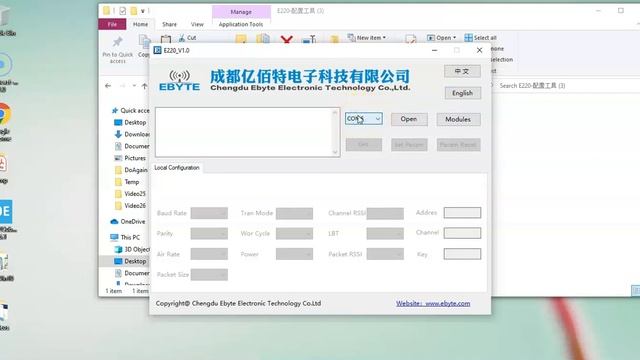Open the www.ebyte.com website link
Screen dimensions: 640x360
click(433, 303)
